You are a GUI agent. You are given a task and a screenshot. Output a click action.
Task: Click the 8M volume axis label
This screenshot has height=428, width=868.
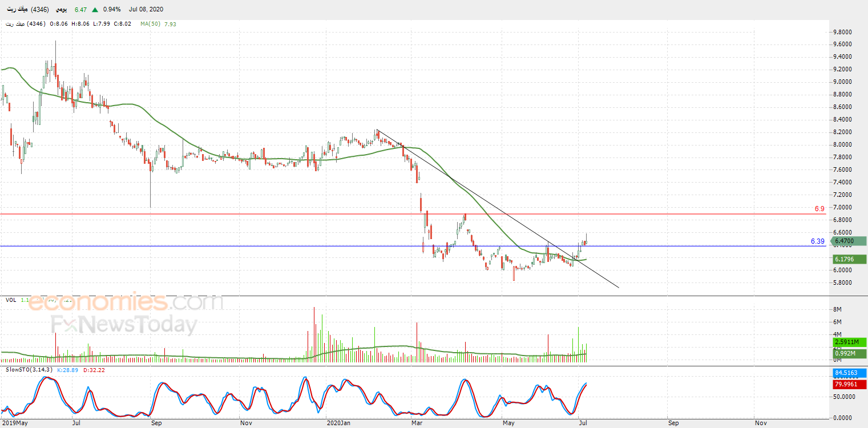[x=838, y=309]
